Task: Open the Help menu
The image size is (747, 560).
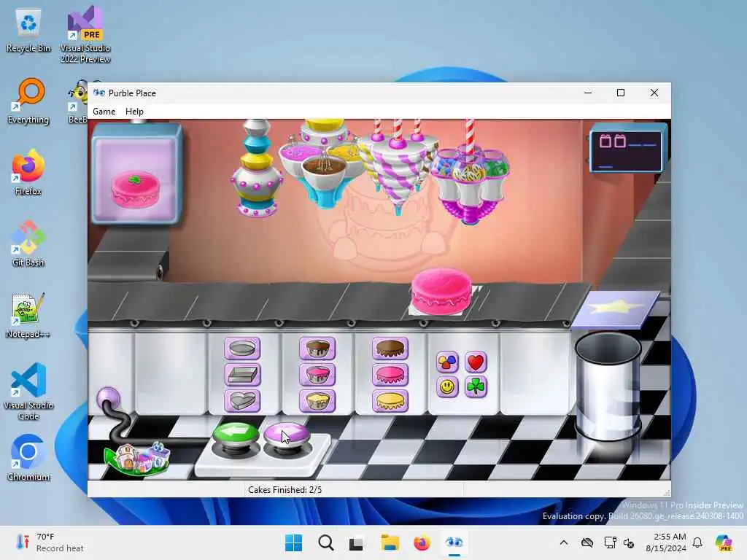Action: coord(134,112)
